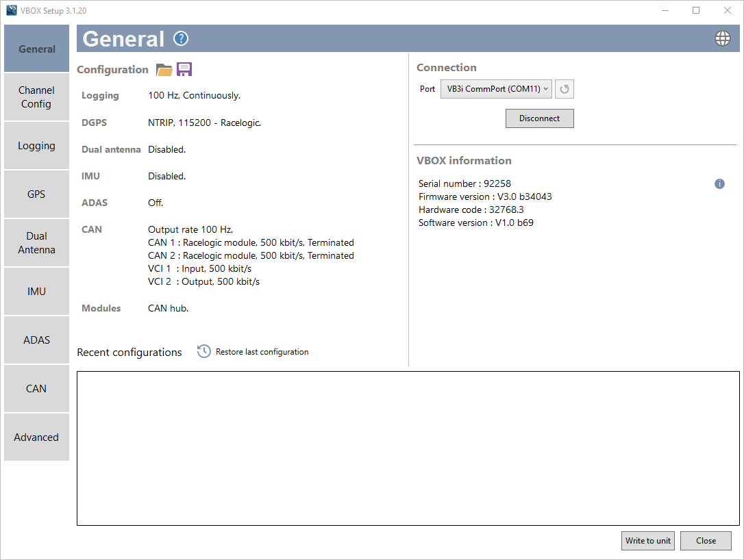Open the IMU tab
This screenshot has height=560, width=744.
pyautogui.click(x=36, y=291)
